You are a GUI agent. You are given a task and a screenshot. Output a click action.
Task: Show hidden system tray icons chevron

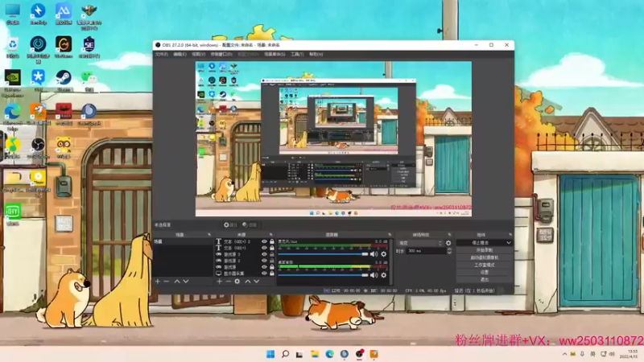click(565, 354)
